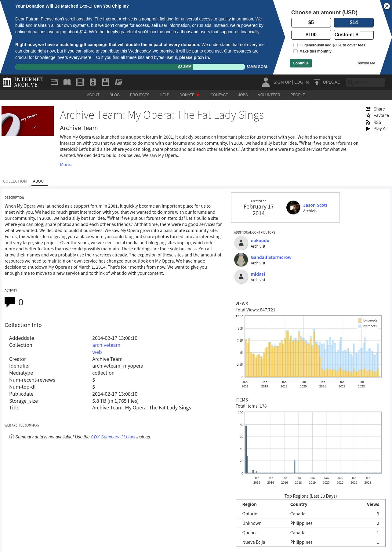This screenshot has width=392, height=552.
Task: Click the Share icon
Action: [x=368, y=109]
